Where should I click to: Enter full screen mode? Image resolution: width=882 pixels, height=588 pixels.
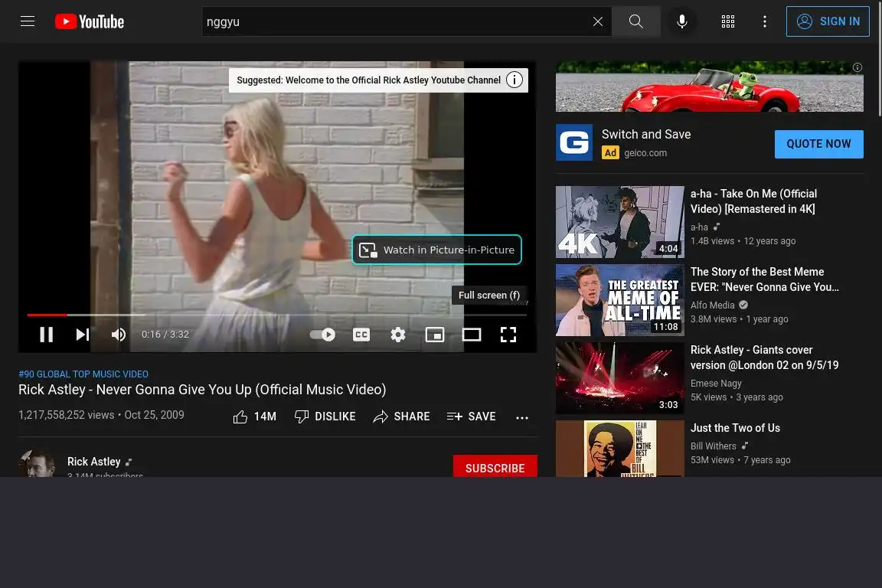[x=508, y=335]
